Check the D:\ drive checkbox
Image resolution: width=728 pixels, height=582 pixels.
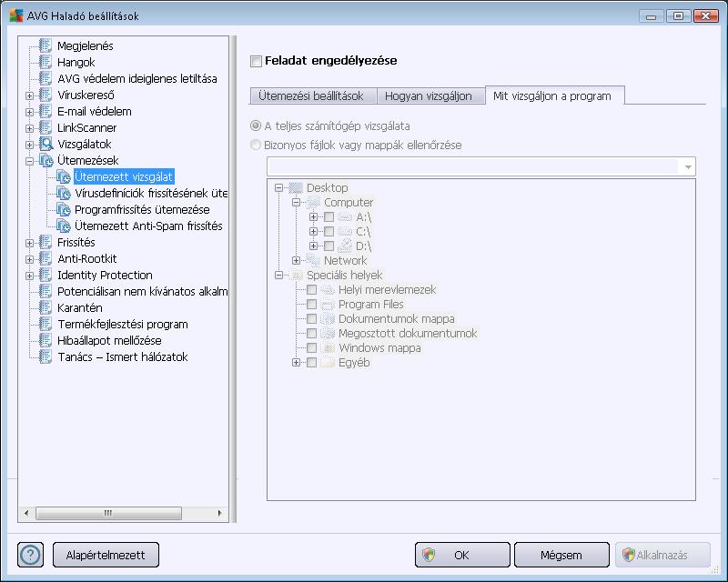coord(329,246)
